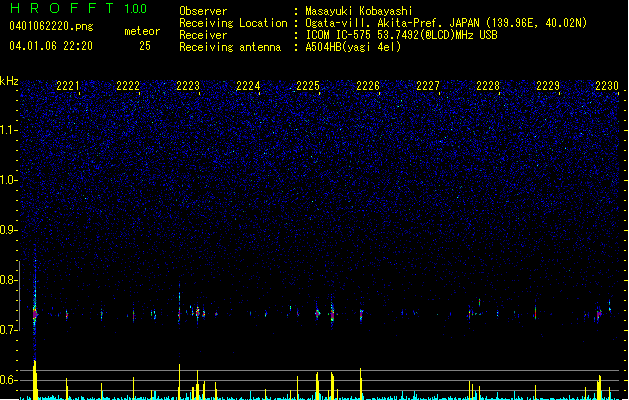Viewport: 629px width, 400px height.
Task: Click the Receiving Location value text
Action: (x=446, y=23)
